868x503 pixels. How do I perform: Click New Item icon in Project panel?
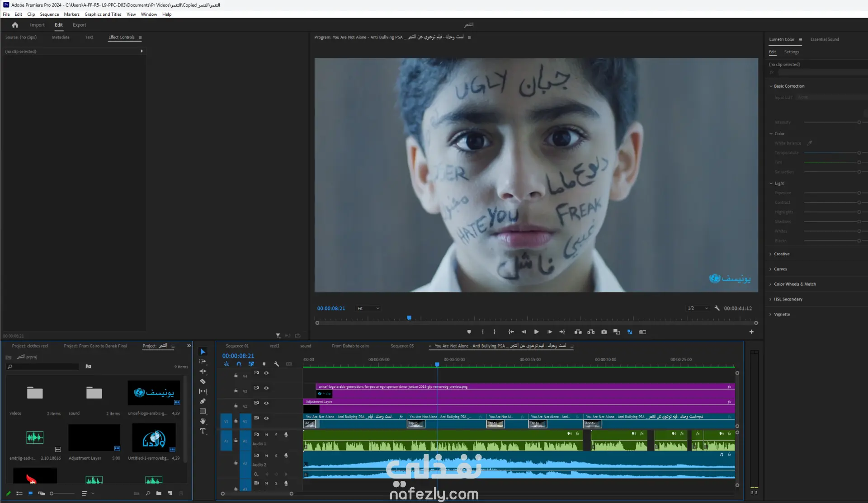170,494
